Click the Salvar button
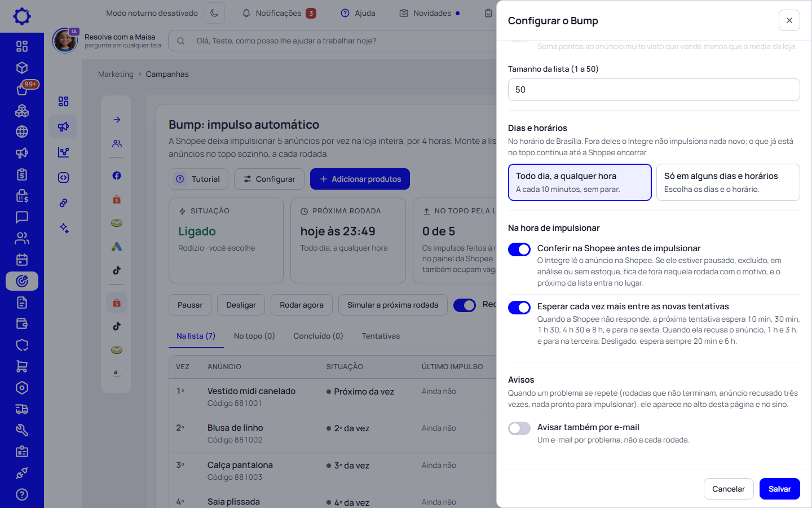 (x=780, y=489)
